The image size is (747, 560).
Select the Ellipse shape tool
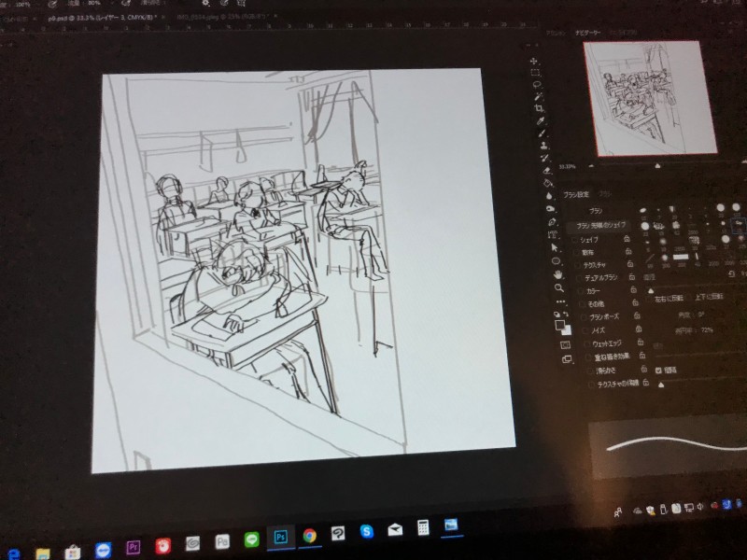pyautogui.click(x=556, y=261)
